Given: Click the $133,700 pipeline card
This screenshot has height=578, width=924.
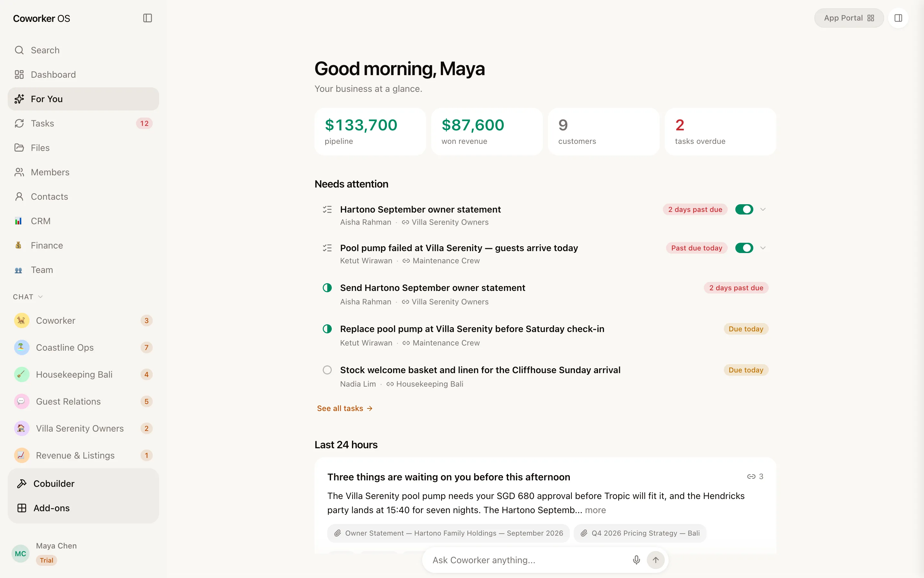Looking at the screenshot, I should pos(370,132).
